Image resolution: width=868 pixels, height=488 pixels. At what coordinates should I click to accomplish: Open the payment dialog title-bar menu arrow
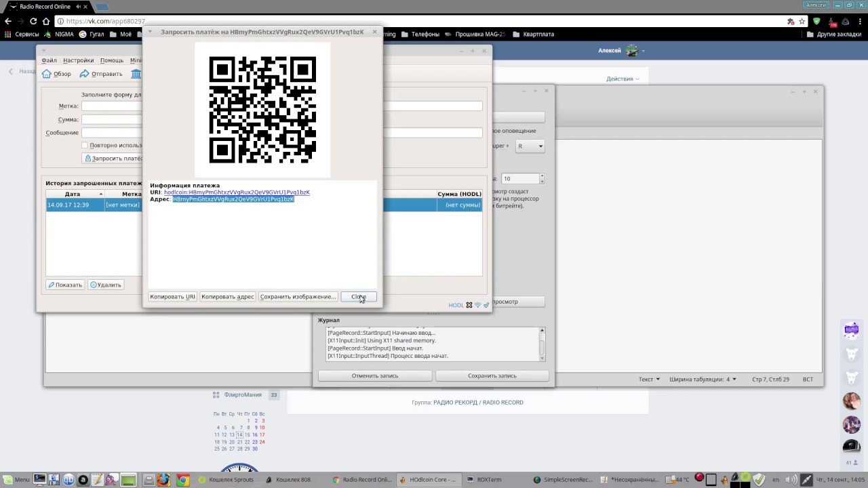(x=150, y=32)
